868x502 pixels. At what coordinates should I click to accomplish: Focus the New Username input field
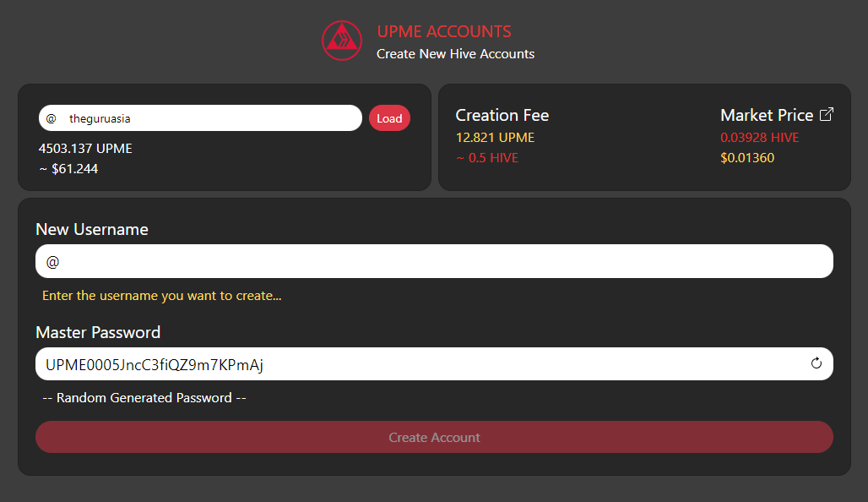(434, 261)
